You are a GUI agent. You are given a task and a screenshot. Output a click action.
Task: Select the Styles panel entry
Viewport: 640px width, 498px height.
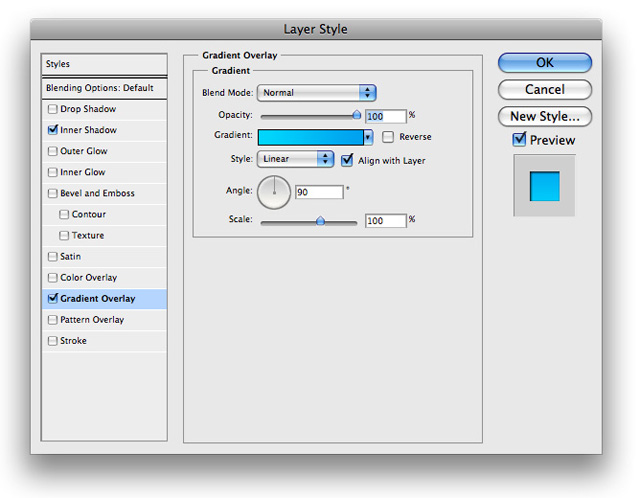(104, 64)
